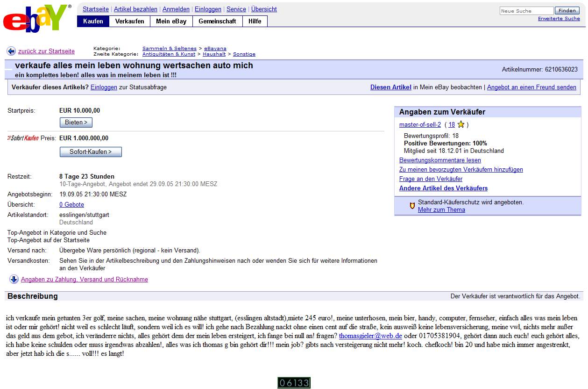
Task: Click the feedback score 18 link
Action: tap(452, 125)
